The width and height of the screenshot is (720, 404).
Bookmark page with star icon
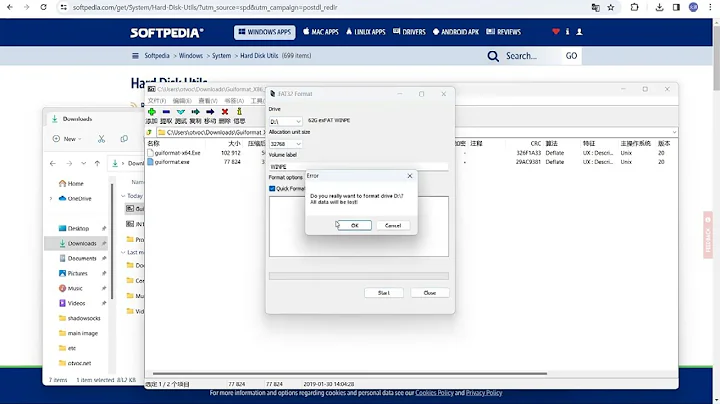611,7
